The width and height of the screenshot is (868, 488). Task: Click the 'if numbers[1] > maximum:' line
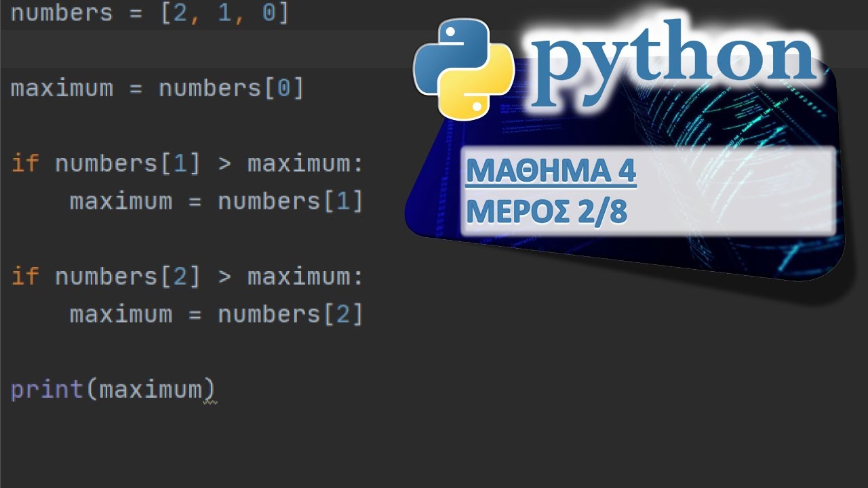(188, 164)
